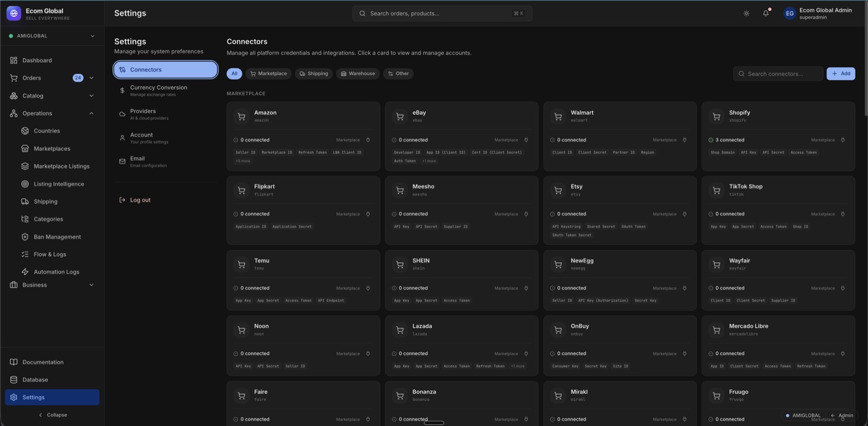
Task: Click the notification bell icon
Action: tap(765, 14)
